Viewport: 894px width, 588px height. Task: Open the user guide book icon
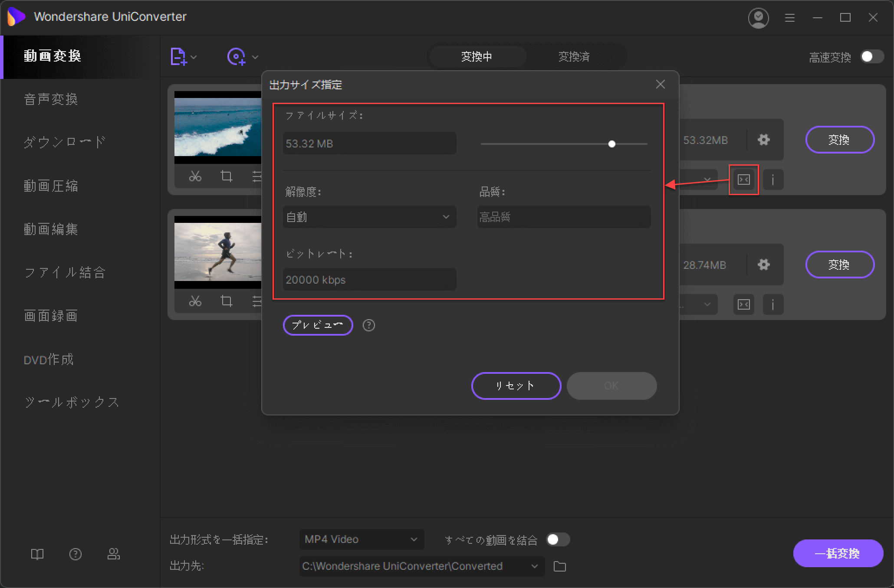[37, 554]
